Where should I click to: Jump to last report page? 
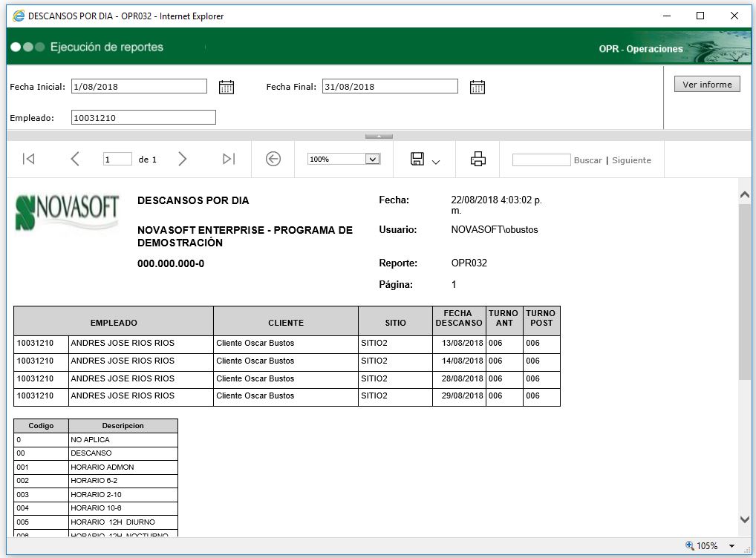(229, 159)
